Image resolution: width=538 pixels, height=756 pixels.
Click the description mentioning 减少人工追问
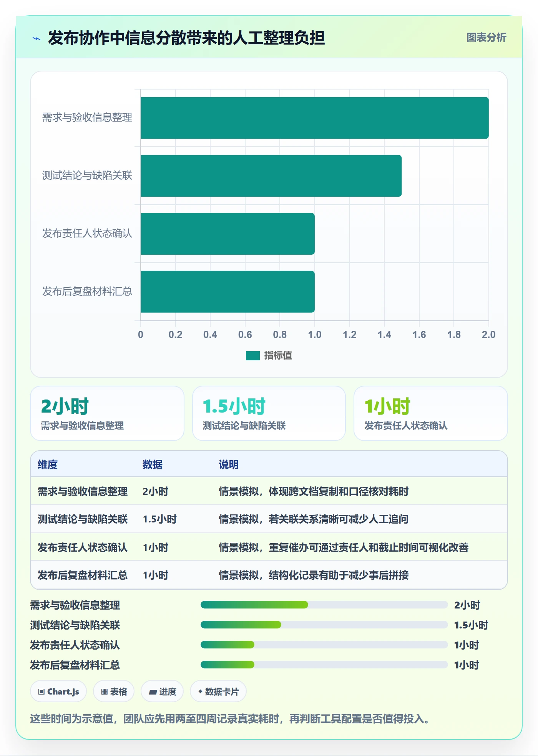[x=314, y=519]
